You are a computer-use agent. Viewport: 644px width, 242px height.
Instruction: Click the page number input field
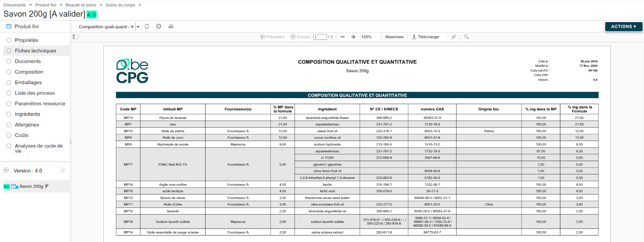point(320,37)
